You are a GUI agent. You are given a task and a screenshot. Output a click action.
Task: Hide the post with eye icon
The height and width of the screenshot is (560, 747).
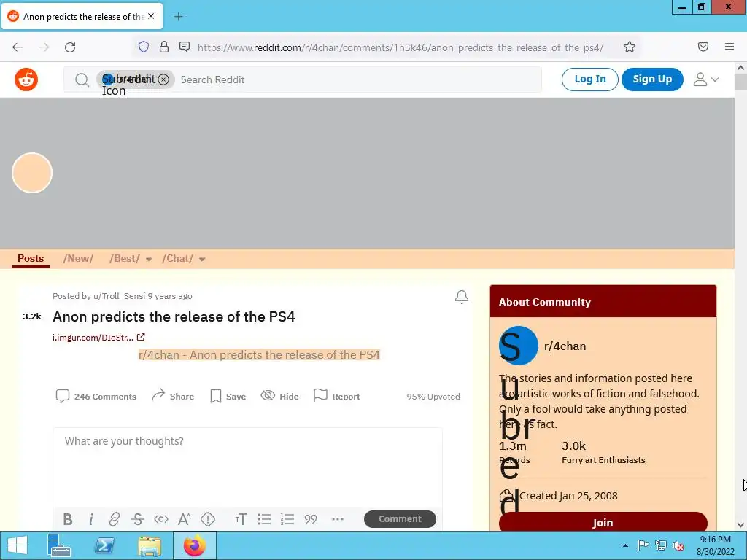point(279,396)
